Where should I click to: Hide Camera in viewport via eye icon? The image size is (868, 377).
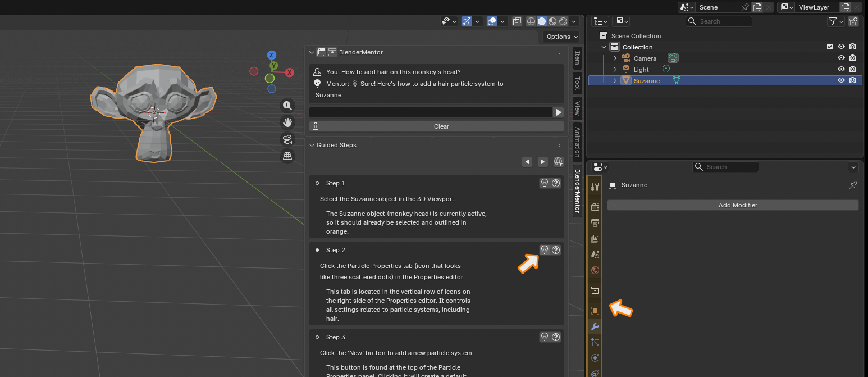click(841, 58)
